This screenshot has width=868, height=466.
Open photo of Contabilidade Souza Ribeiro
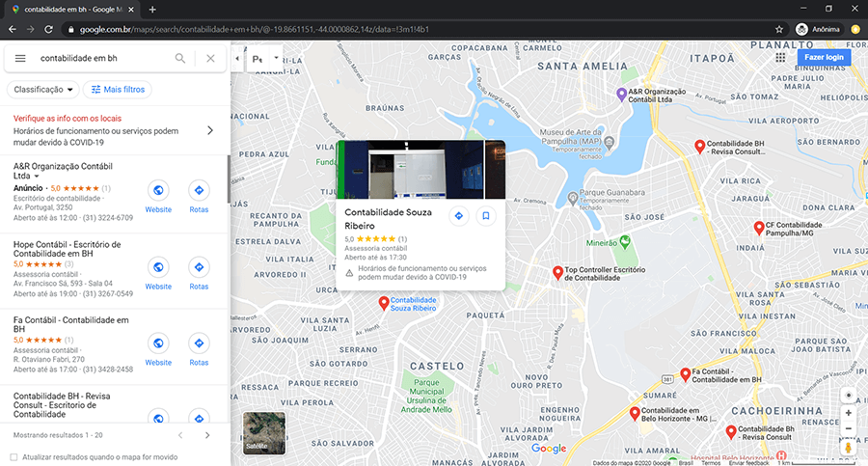click(x=420, y=170)
